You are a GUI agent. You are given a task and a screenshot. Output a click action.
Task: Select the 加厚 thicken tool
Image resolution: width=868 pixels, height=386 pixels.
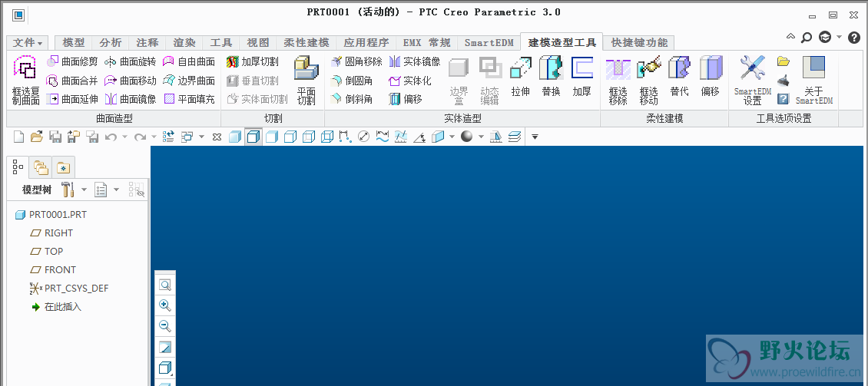(x=581, y=78)
